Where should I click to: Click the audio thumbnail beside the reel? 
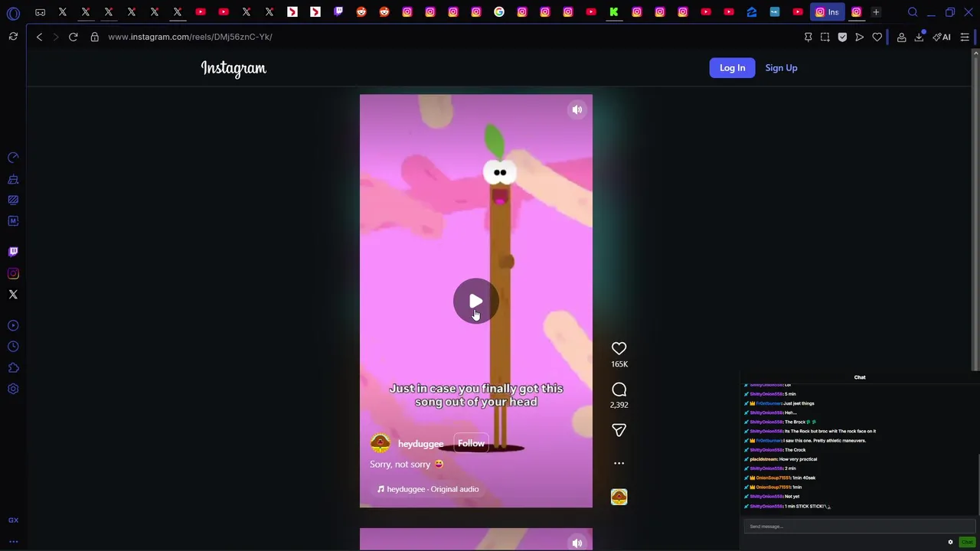click(619, 497)
